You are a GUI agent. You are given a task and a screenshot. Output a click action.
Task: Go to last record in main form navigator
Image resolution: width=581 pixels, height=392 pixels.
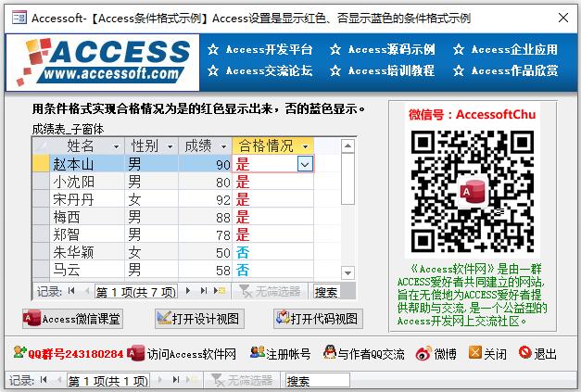pyautogui.click(x=176, y=380)
